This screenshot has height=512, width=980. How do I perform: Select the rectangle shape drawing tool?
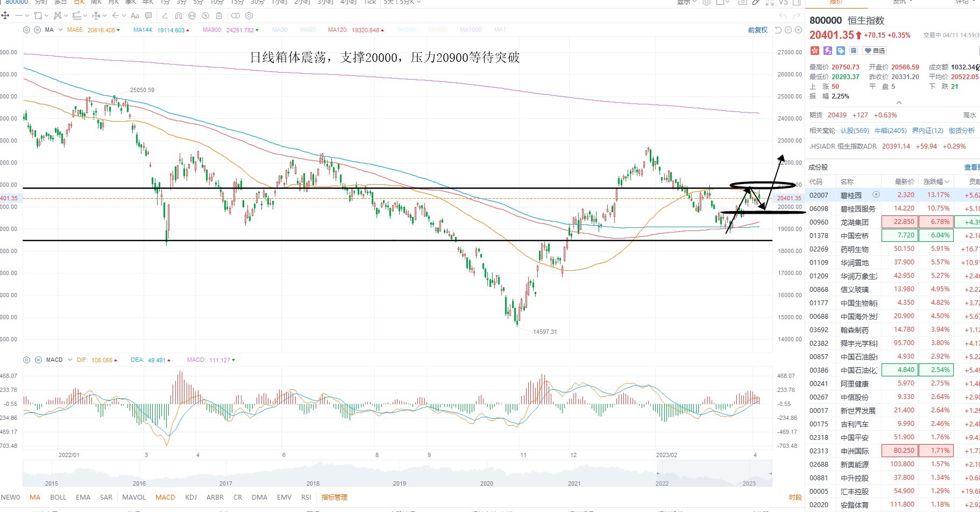tap(38, 16)
